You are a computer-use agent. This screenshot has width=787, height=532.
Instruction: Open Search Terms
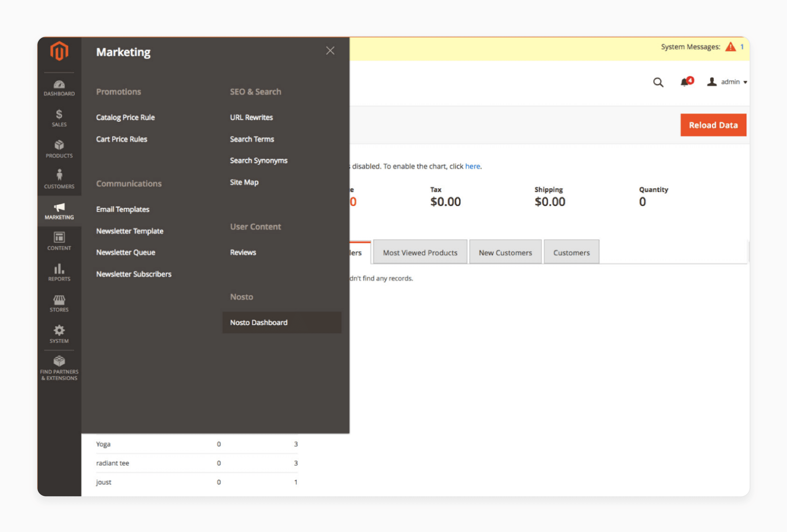pyautogui.click(x=252, y=139)
